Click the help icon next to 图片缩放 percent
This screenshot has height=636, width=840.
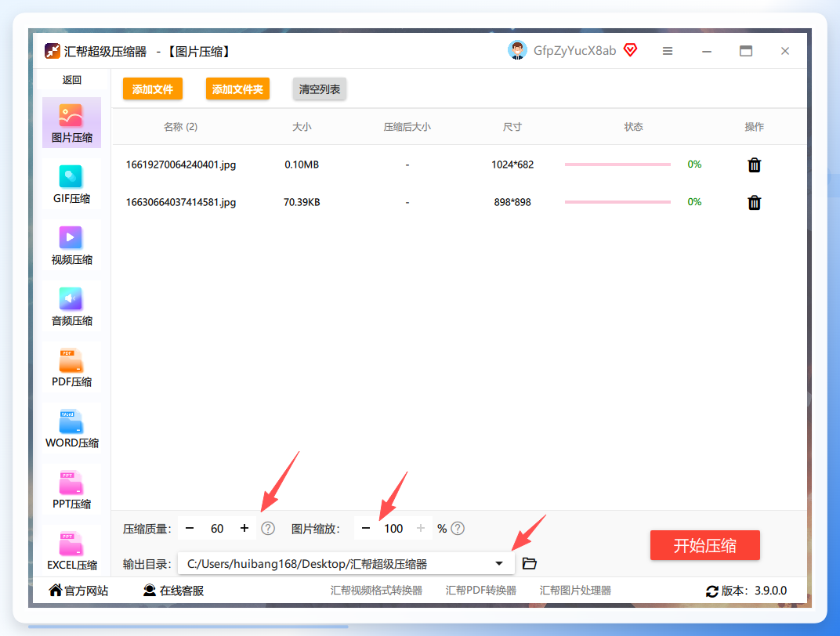coord(458,529)
